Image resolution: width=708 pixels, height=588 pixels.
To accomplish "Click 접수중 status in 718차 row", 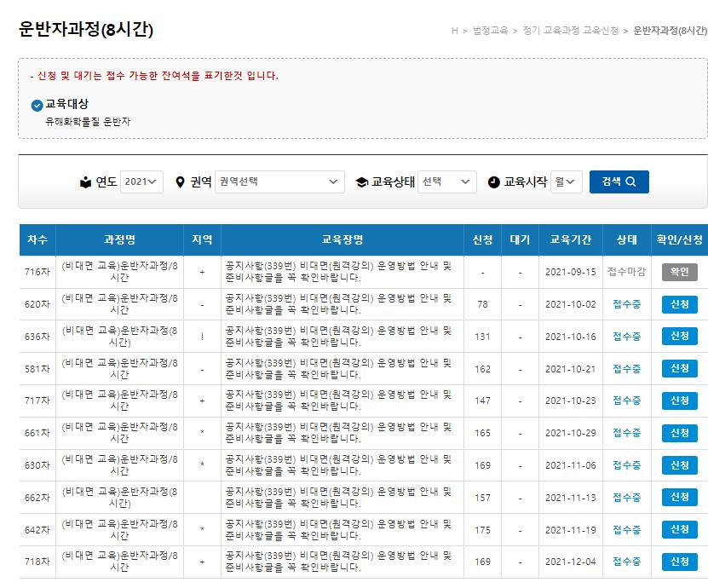I will pos(627,562).
